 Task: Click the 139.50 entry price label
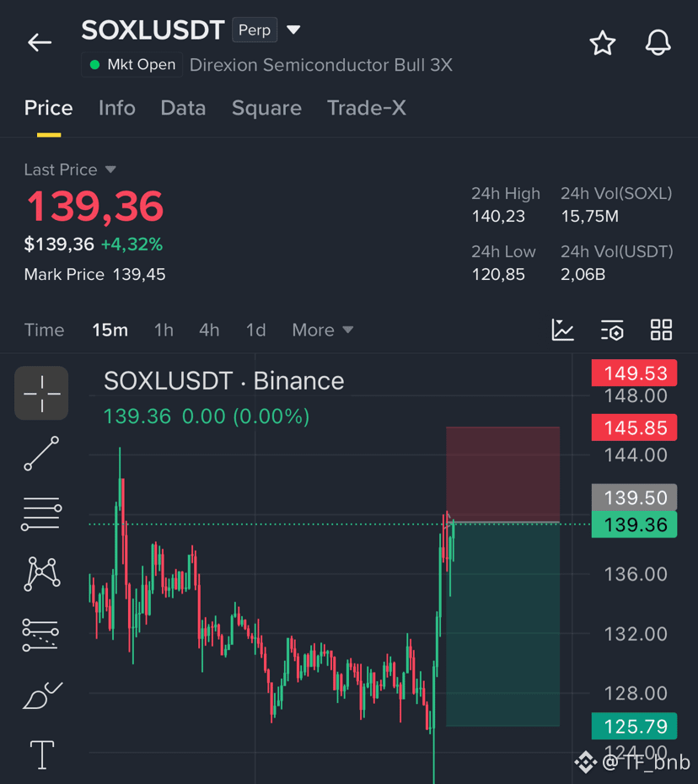pyautogui.click(x=635, y=497)
